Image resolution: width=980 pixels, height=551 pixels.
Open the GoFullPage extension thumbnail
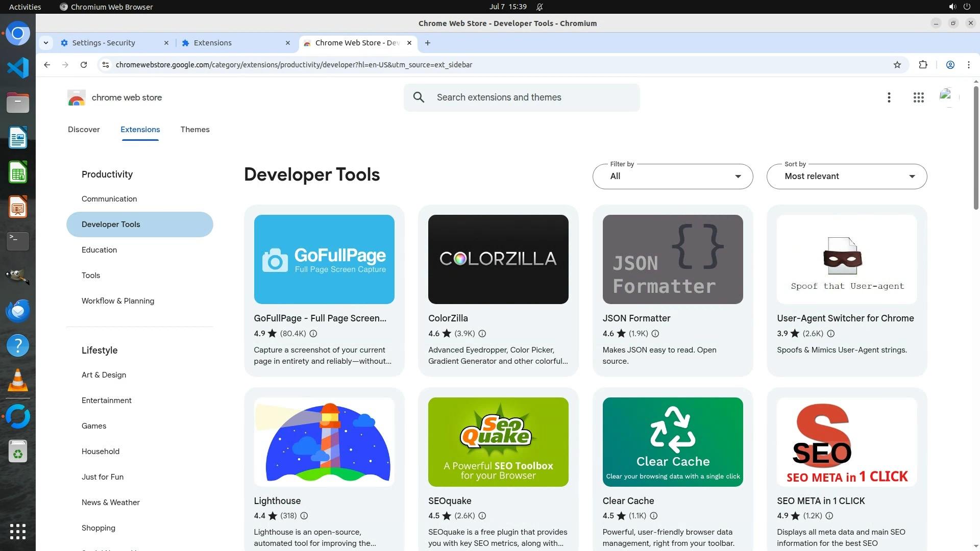point(324,259)
